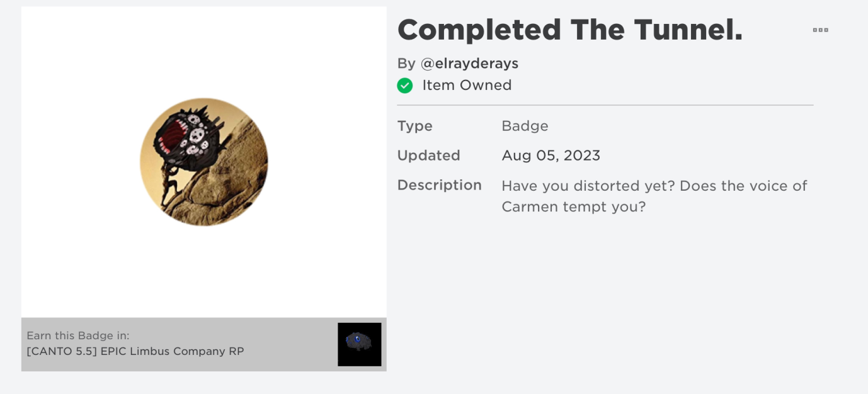Image resolution: width=868 pixels, height=394 pixels.
Task: Open the Limbus Company game thumbnail
Action: pyautogui.click(x=359, y=344)
